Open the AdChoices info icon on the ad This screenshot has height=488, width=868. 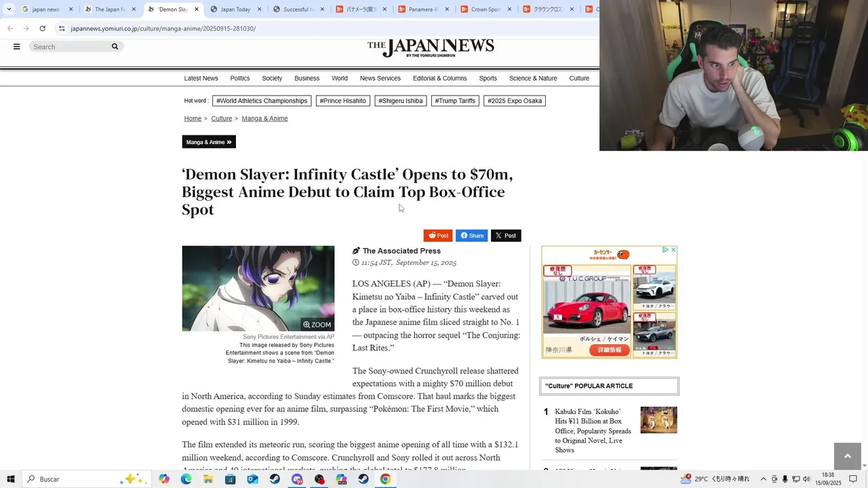coord(666,250)
